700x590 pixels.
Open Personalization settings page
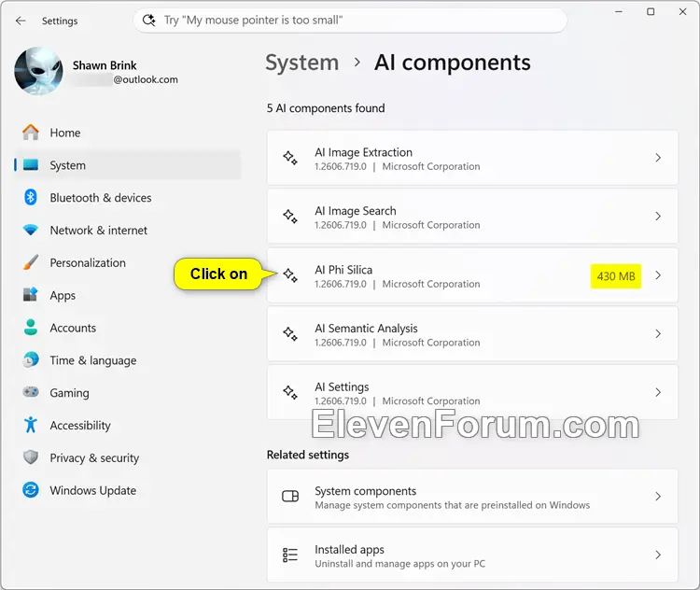127,262
